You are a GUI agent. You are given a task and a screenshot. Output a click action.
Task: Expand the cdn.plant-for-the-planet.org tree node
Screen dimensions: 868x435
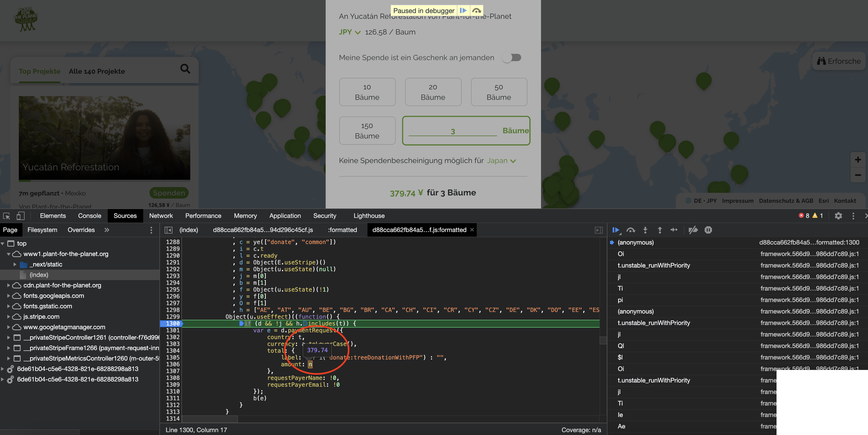click(x=8, y=285)
